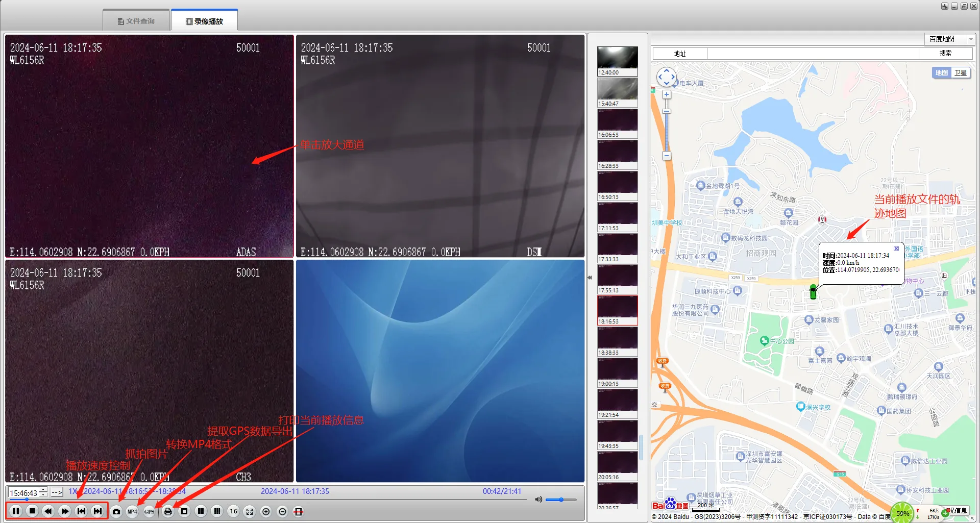Open the 17:33:33 recording thumbnail
This screenshot has width=980, height=523.
(618, 248)
